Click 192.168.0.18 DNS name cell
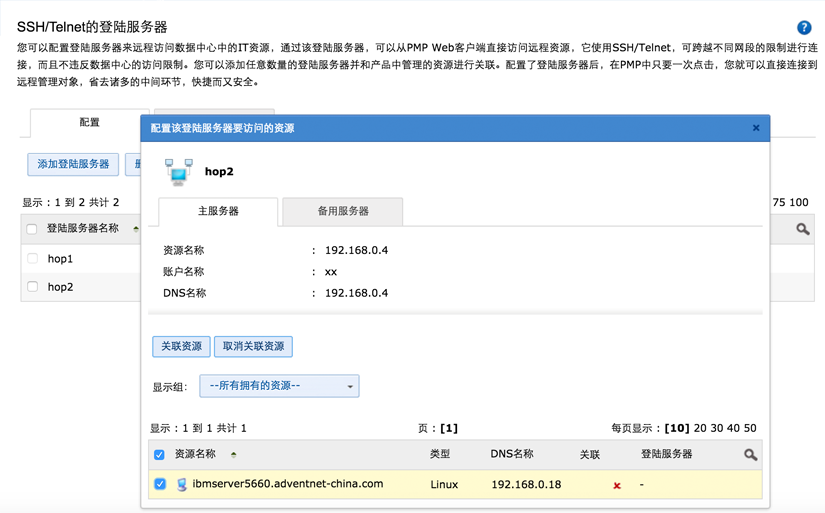825x513 pixels. click(526, 485)
